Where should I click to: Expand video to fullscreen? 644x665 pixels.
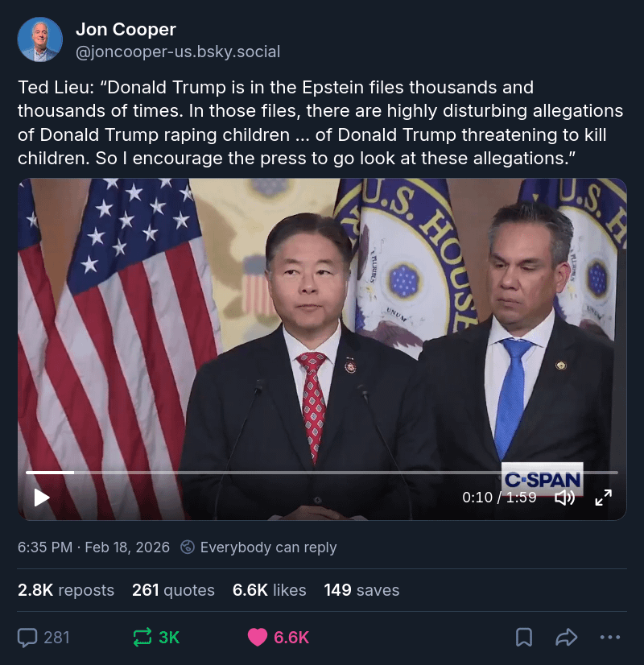(x=603, y=497)
